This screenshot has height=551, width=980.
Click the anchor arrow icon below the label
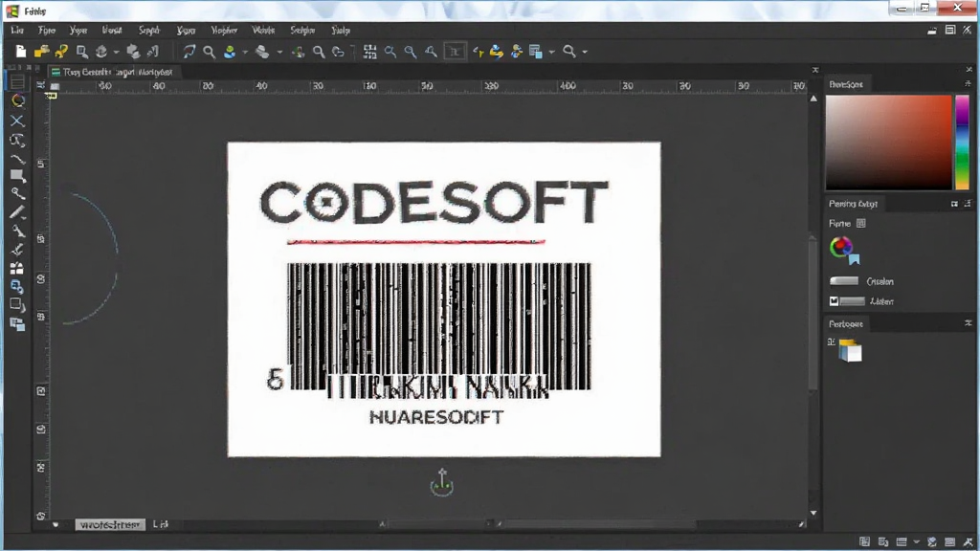pos(442,482)
